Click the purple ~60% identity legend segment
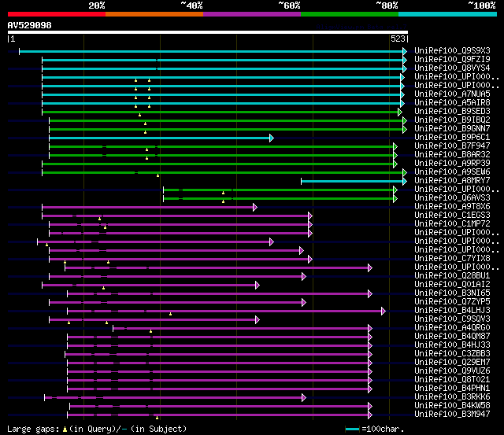The height and width of the screenshot is (435, 504). [x=252, y=14]
